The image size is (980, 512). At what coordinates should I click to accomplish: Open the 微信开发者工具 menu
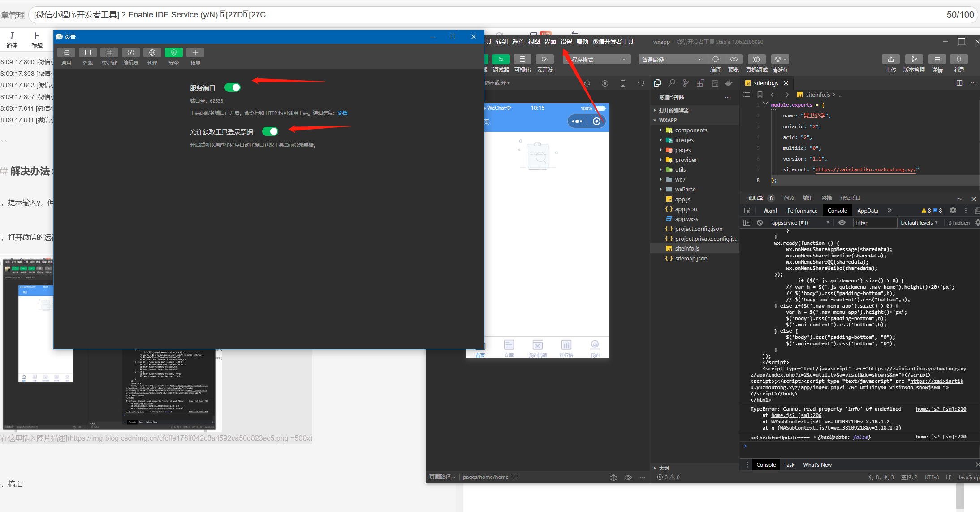point(613,42)
